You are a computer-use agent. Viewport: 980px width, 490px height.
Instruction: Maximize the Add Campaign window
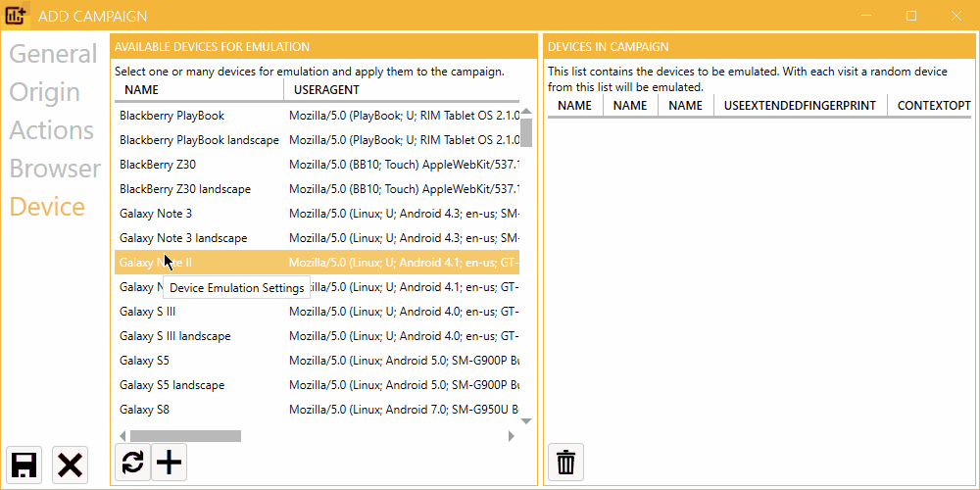911,17
